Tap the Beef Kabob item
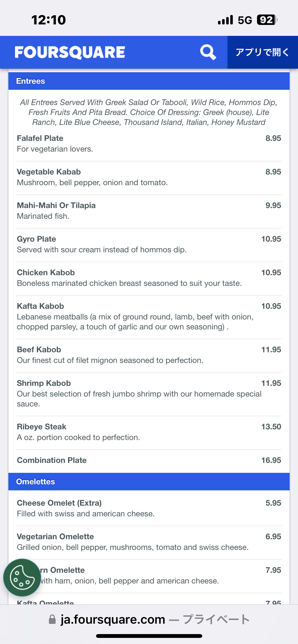The image size is (298, 644). point(39,350)
